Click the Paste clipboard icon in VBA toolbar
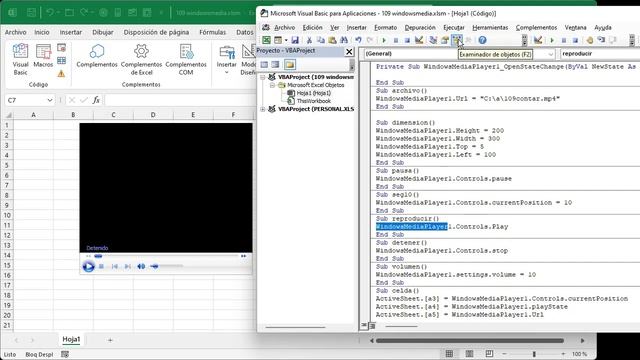 tap(332, 40)
